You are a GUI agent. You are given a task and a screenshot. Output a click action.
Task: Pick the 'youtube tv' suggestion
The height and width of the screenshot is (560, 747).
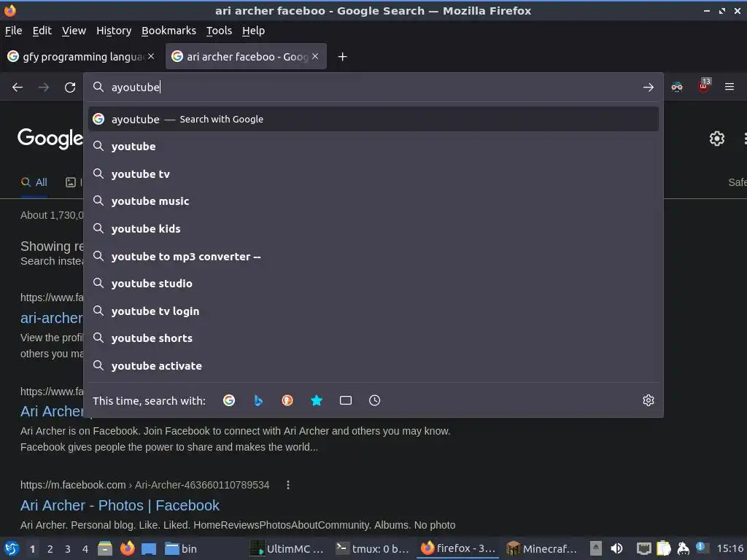373,174
